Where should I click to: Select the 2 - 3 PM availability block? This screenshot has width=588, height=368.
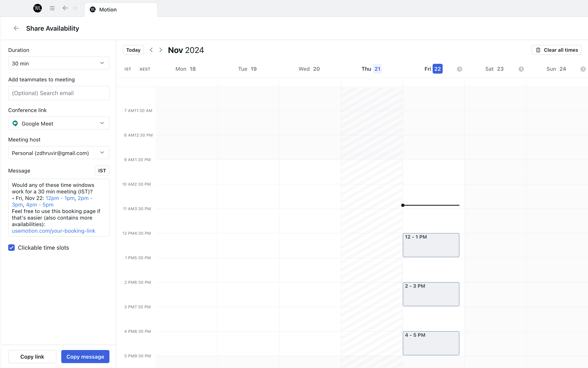(431, 294)
